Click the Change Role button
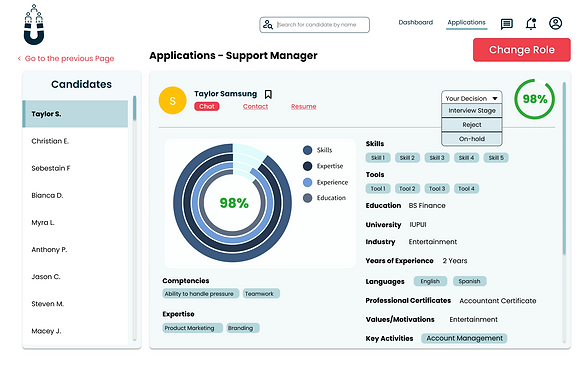The width and height of the screenshot is (586, 373). pyautogui.click(x=522, y=50)
